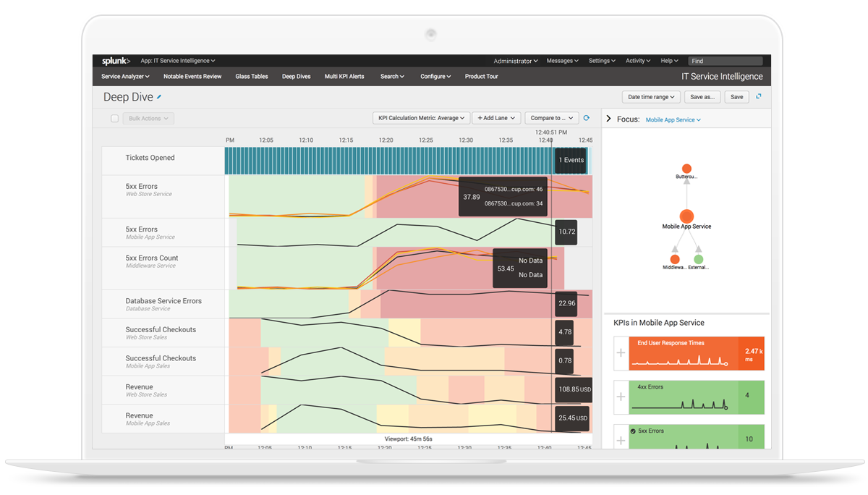Viewport: 868px width, 495px height.
Task: Open the Messages menu
Action: point(563,61)
